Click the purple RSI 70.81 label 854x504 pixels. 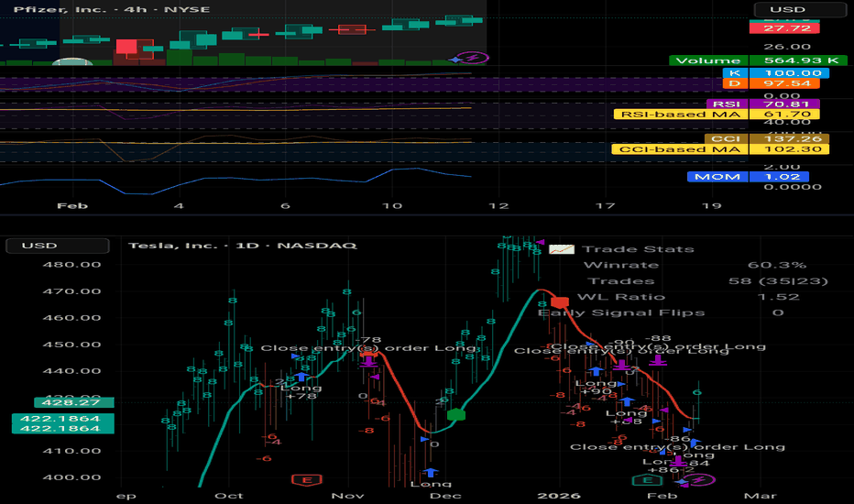[x=762, y=104]
